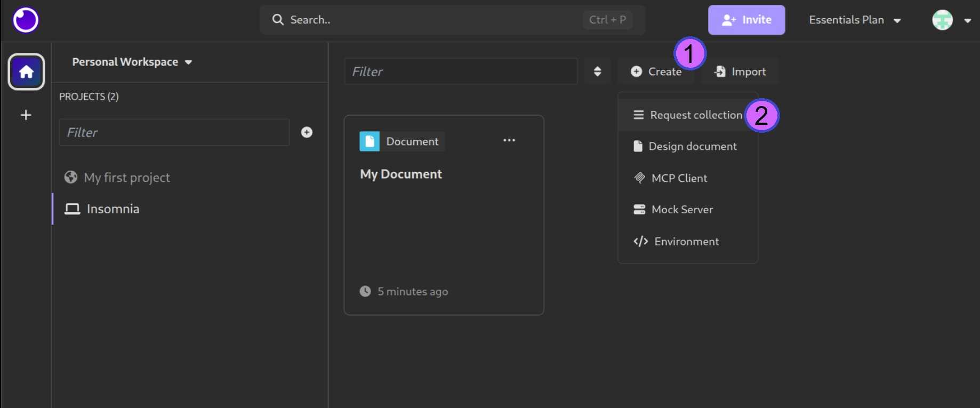
Task: Click the blue Document file icon
Action: [369, 141]
